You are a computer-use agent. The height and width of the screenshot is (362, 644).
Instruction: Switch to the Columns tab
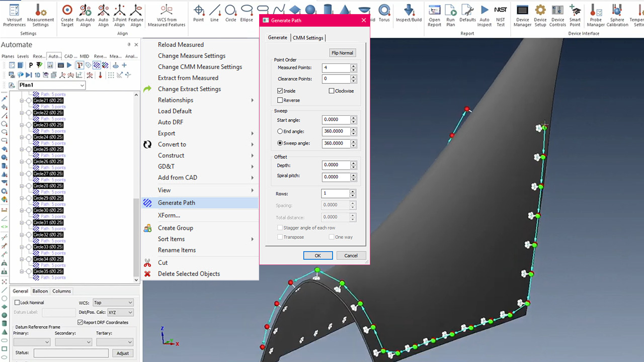pyautogui.click(x=61, y=291)
